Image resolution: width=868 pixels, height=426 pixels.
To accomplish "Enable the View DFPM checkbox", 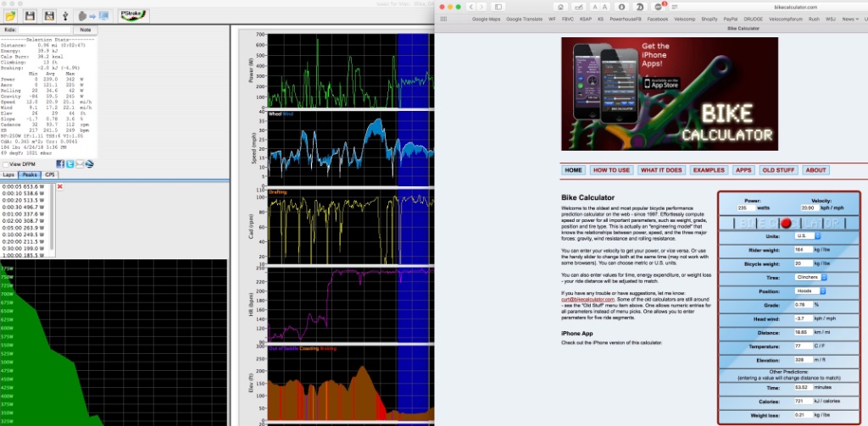I will [x=5, y=164].
